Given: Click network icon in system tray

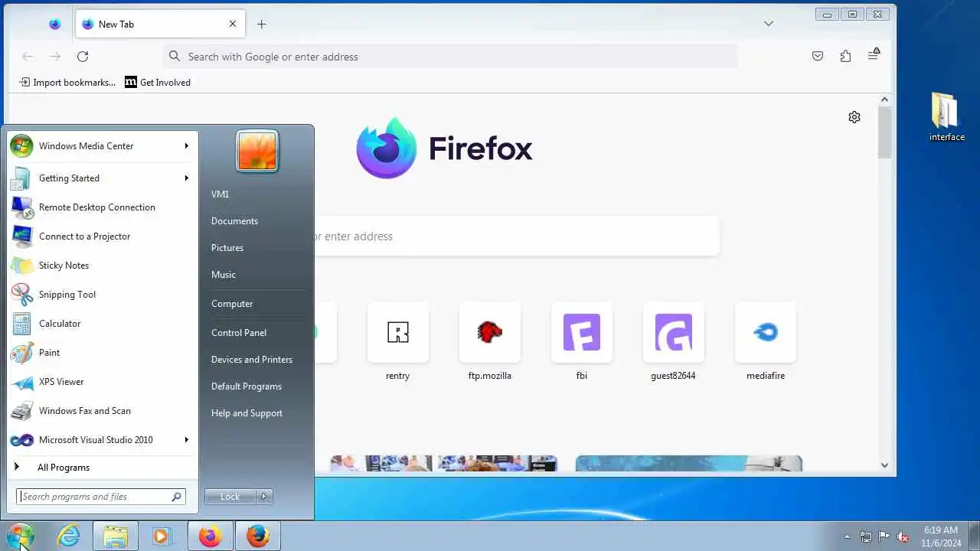Looking at the screenshot, I should [x=865, y=536].
